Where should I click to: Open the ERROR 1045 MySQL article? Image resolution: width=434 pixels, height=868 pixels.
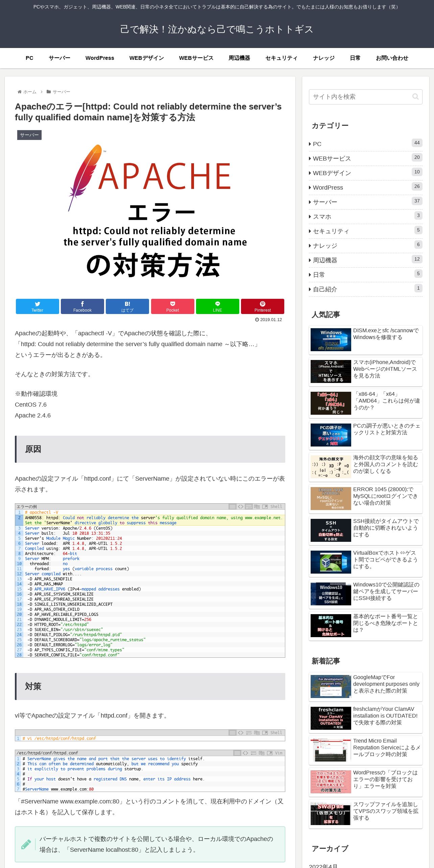pyautogui.click(x=366, y=499)
